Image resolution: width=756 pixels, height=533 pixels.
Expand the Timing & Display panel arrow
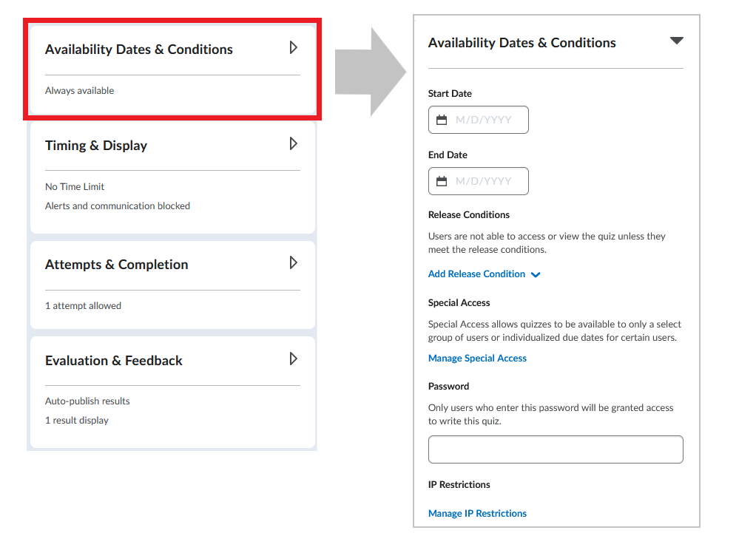(293, 143)
